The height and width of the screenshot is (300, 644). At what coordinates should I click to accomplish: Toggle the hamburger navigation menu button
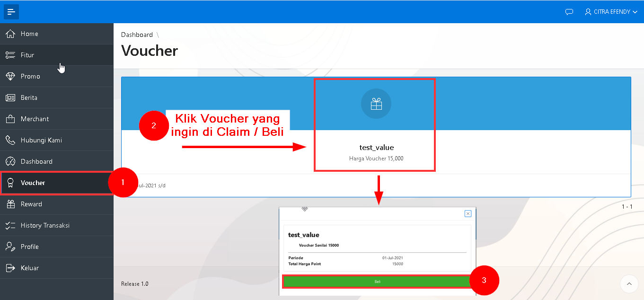(x=11, y=12)
